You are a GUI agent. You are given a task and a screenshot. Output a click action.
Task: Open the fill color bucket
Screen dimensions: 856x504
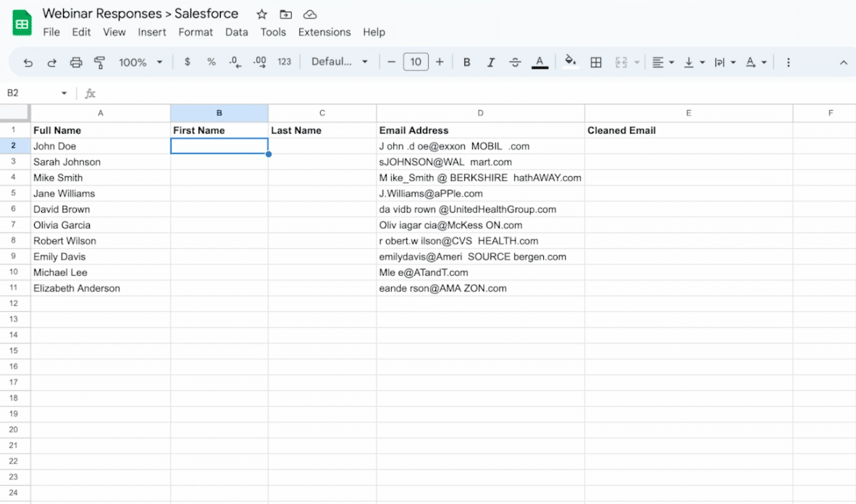570,62
